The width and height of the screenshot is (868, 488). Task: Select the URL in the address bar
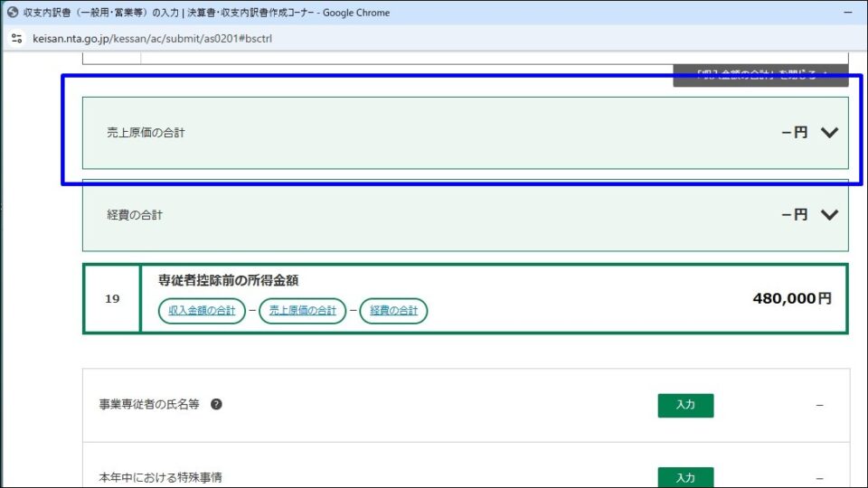(154, 38)
